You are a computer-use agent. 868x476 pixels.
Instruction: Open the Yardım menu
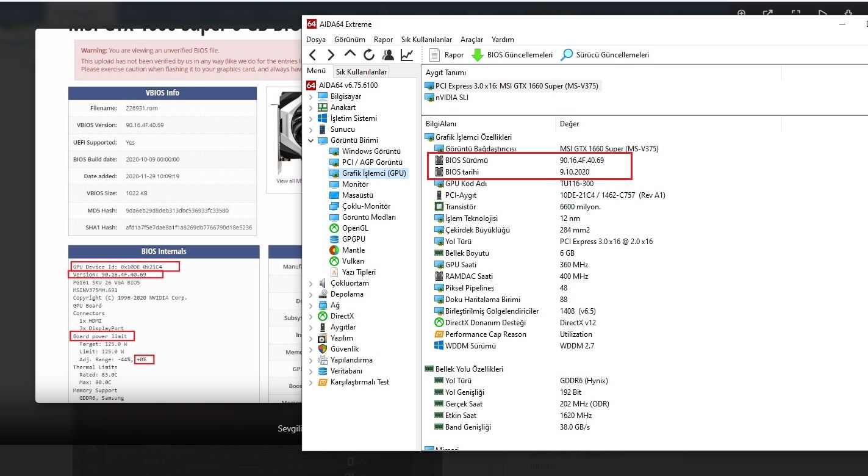(503, 40)
